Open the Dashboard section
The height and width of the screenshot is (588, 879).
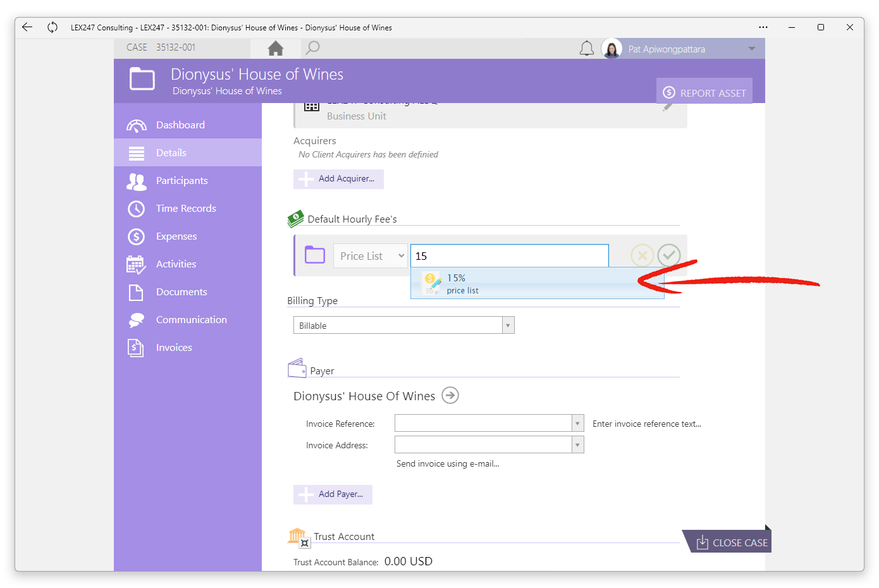[188, 125]
